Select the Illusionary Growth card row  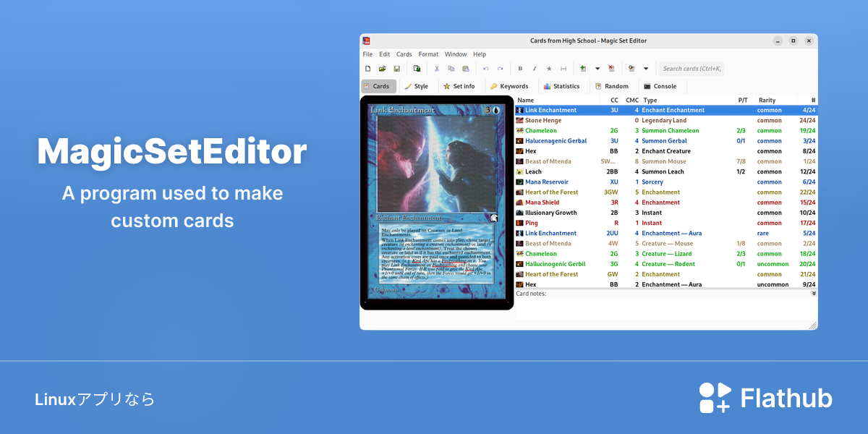click(x=666, y=213)
